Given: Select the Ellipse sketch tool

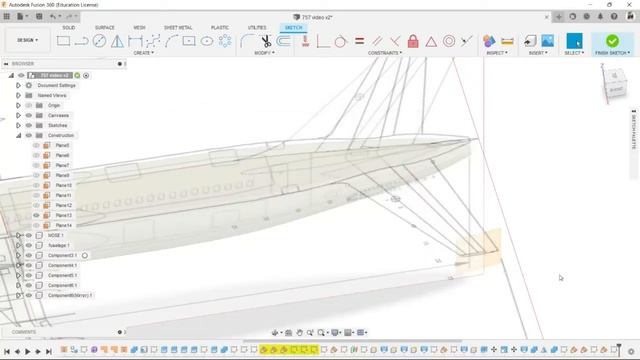Looking at the screenshot, I should click(x=207, y=41).
